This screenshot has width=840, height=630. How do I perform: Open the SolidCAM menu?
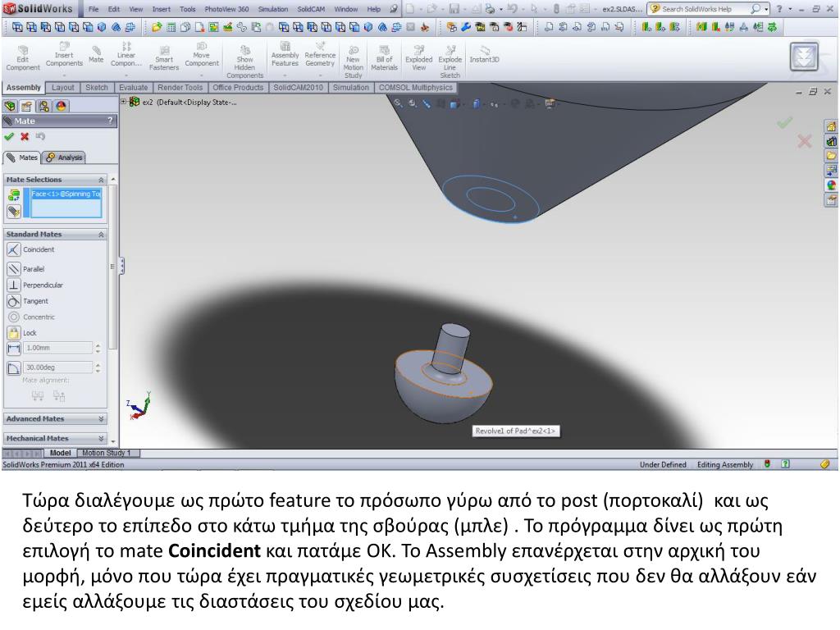tap(311, 9)
